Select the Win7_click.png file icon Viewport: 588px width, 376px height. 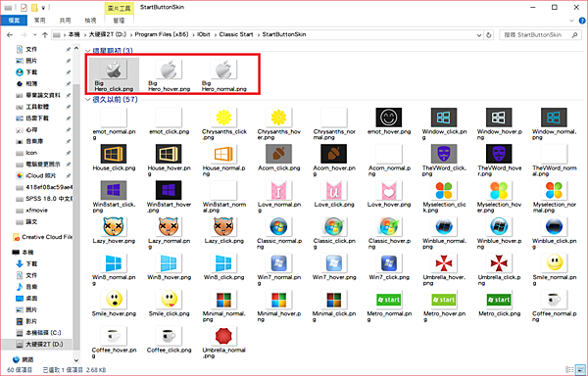[x=389, y=262]
